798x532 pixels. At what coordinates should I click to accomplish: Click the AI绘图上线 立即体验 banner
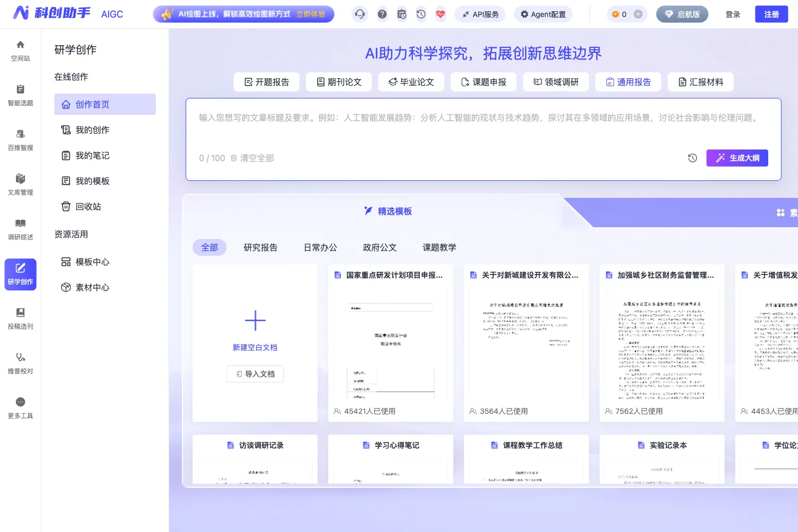(244, 14)
